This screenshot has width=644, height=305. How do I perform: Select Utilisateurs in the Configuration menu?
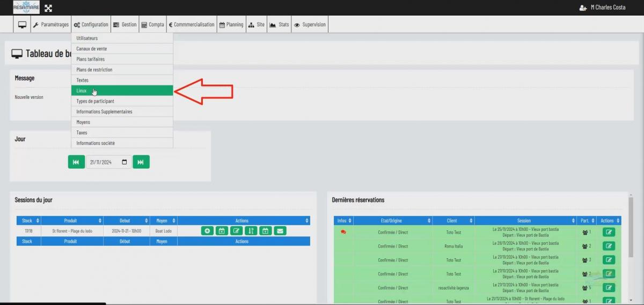click(122, 39)
